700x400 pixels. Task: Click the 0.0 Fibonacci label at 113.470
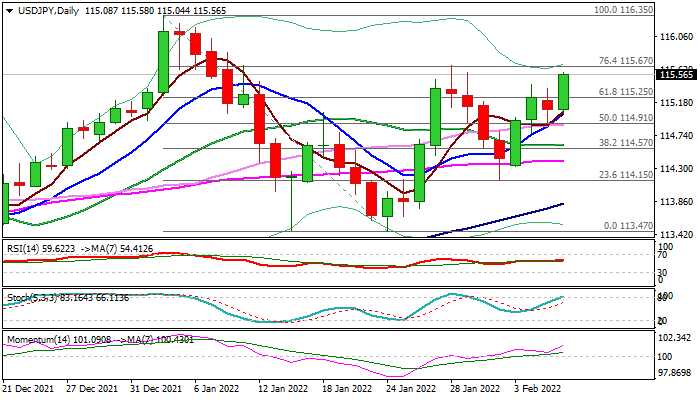(x=629, y=226)
